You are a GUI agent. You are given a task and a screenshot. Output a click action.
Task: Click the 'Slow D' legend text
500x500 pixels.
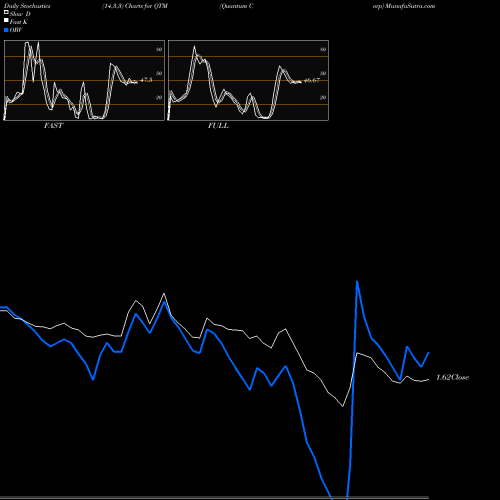click(x=20, y=14)
